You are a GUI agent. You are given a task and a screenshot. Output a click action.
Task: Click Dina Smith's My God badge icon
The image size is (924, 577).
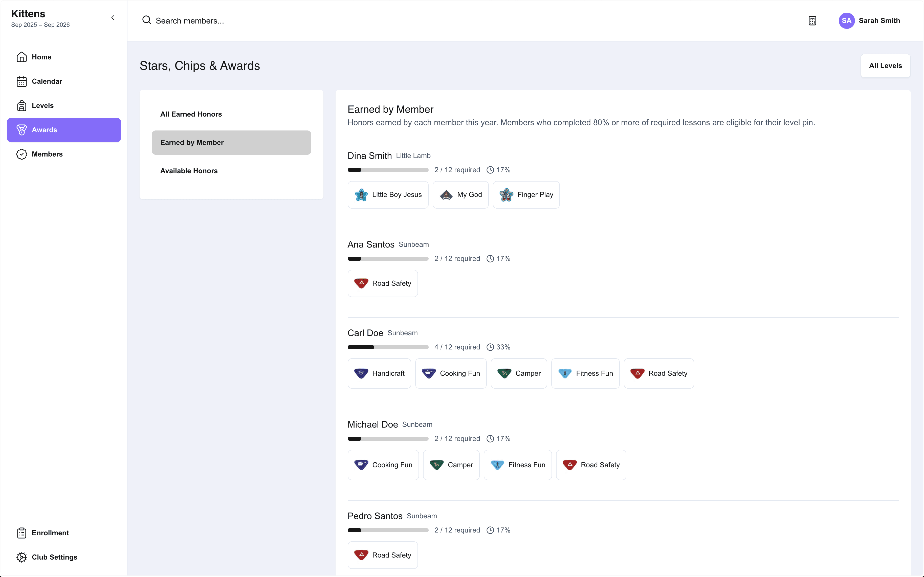point(446,195)
